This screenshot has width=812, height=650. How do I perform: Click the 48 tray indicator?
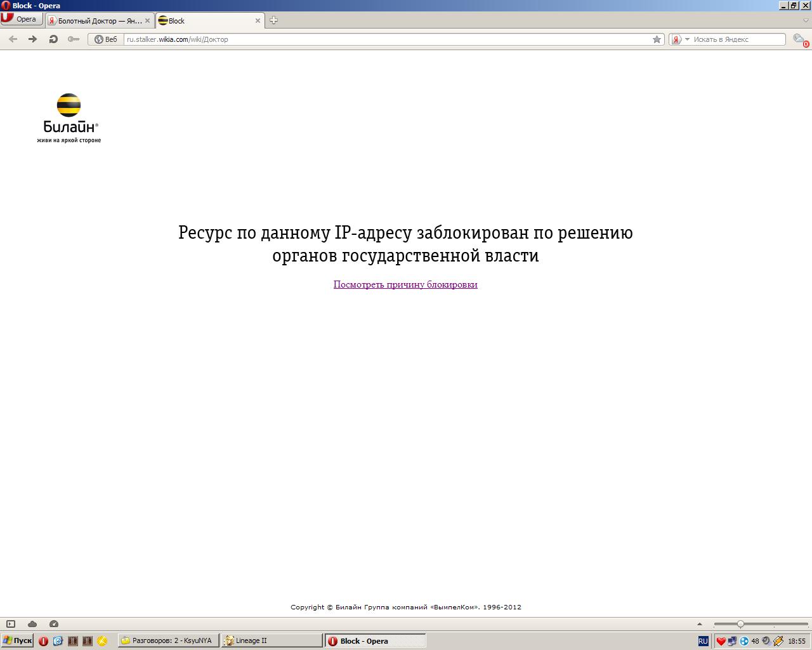click(755, 641)
